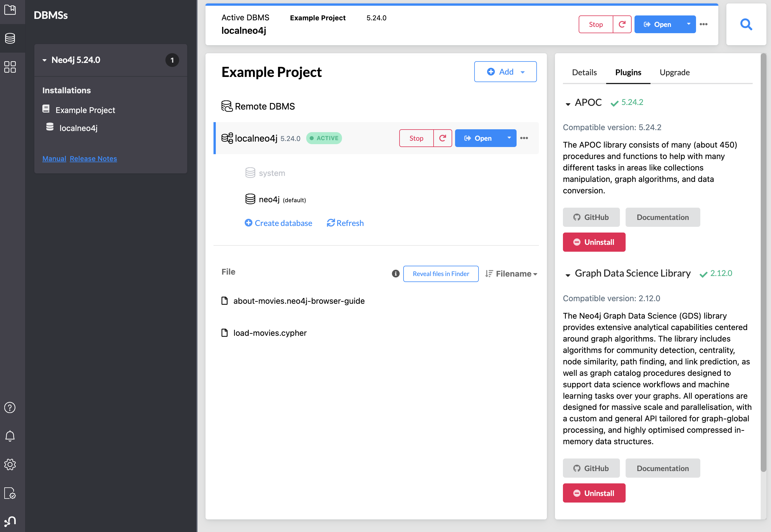Image resolution: width=771 pixels, height=532 pixels.
Task: Restart localneo4j in the project row
Action: coord(442,138)
